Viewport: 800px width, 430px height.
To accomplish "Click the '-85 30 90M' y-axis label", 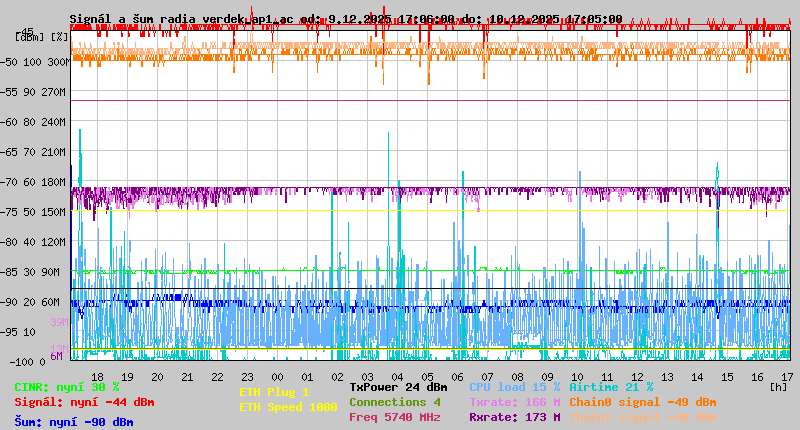I will pos(30,272).
